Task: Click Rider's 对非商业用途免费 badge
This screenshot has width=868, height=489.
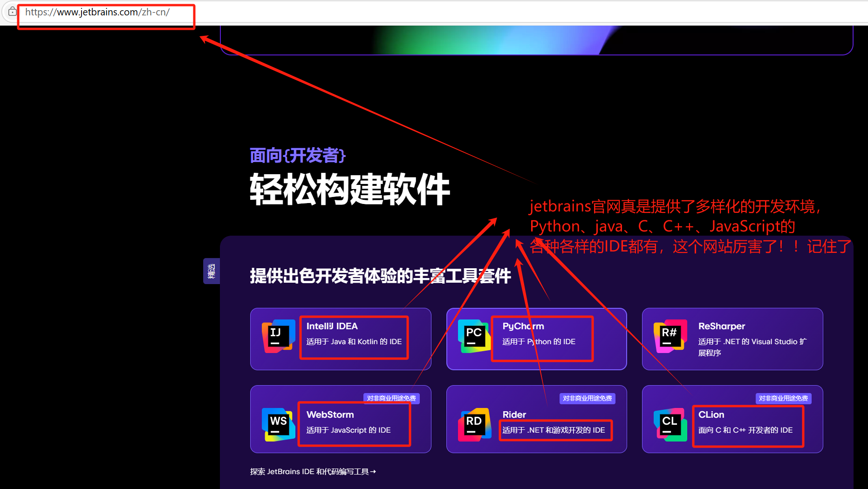Action: (x=588, y=398)
